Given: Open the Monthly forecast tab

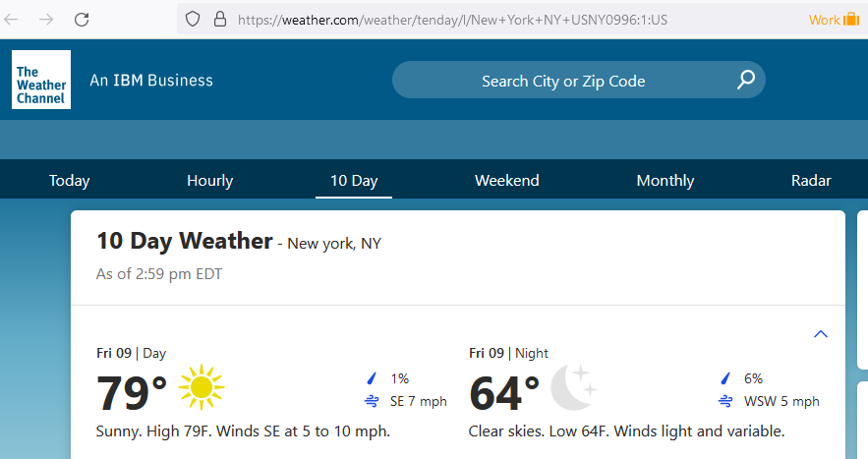Looking at the screenshot, I should (665, 181).
